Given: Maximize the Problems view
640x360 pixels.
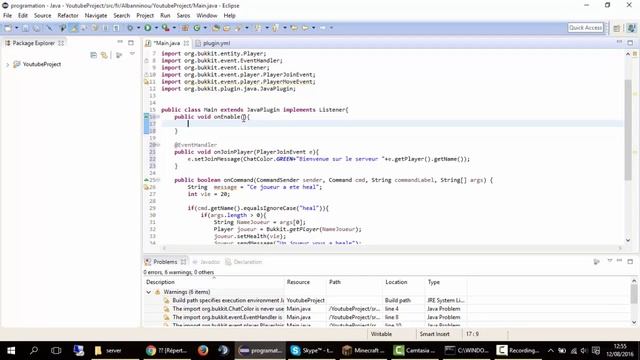Looking at the screenshot, I should 630,261.
